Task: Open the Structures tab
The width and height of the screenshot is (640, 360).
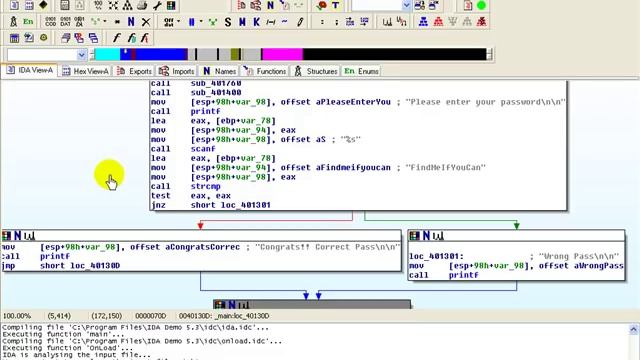Action: point(316,71)
